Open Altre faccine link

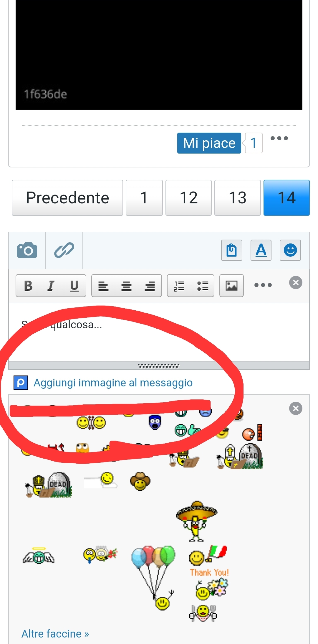coord(55,634)
